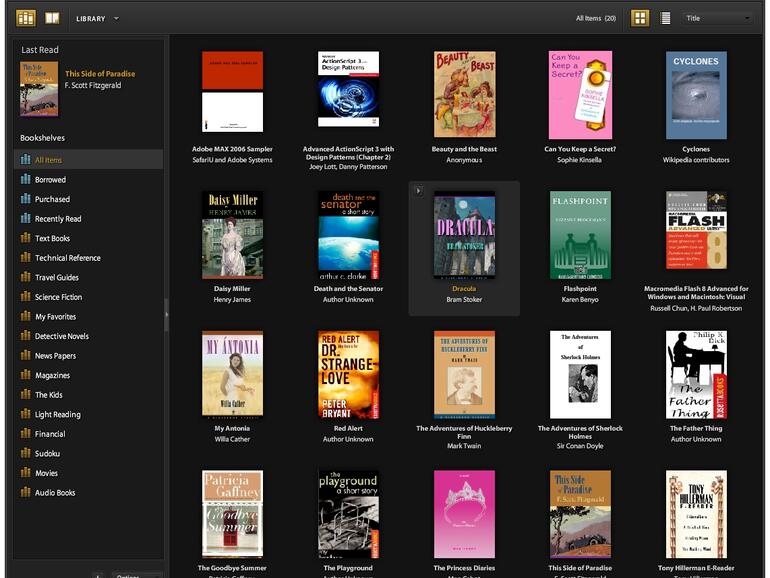Select the Cyclones book cover

point(696,95)
